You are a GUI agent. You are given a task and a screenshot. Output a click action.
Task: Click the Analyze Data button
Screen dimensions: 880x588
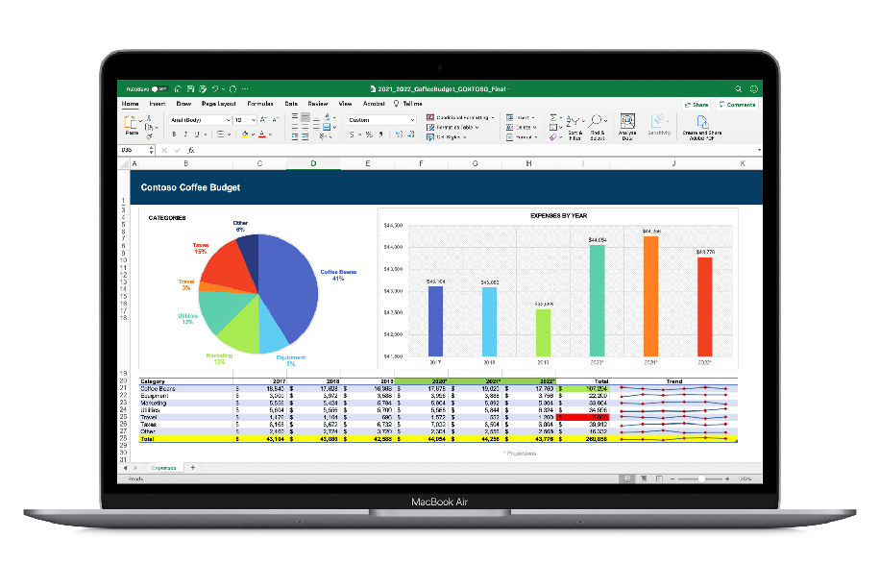click(x=627, y=128)
